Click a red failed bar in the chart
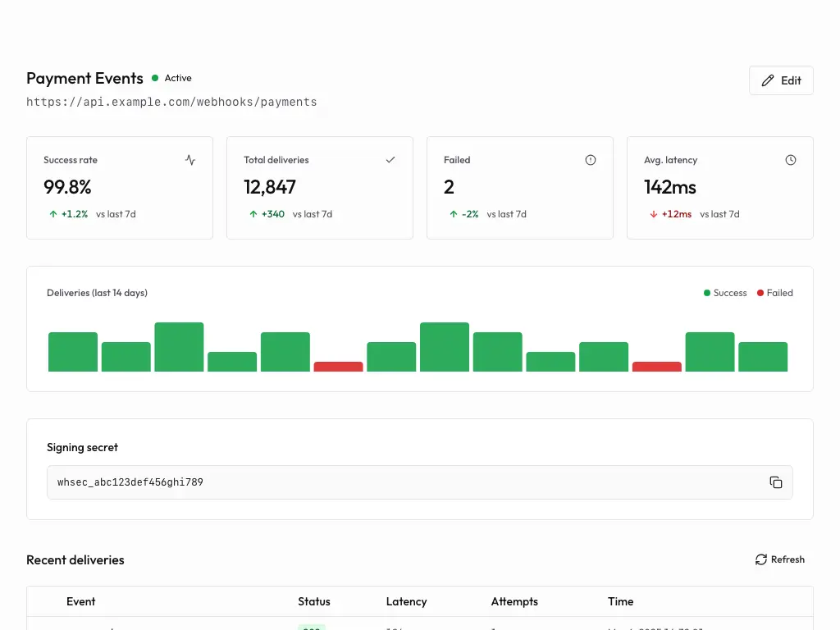This screenshot has height=630, width=840. point(338,367)
